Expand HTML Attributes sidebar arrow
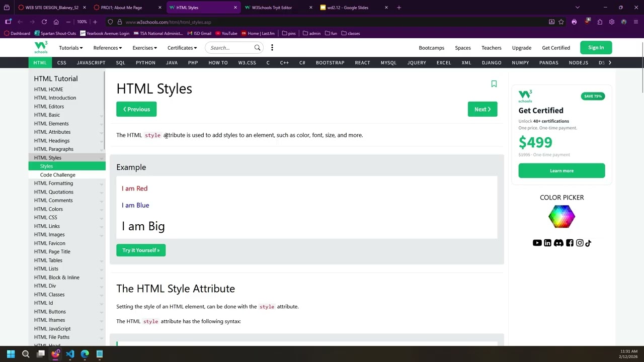This screenshot has height=362, width=644. click(102, 133)
